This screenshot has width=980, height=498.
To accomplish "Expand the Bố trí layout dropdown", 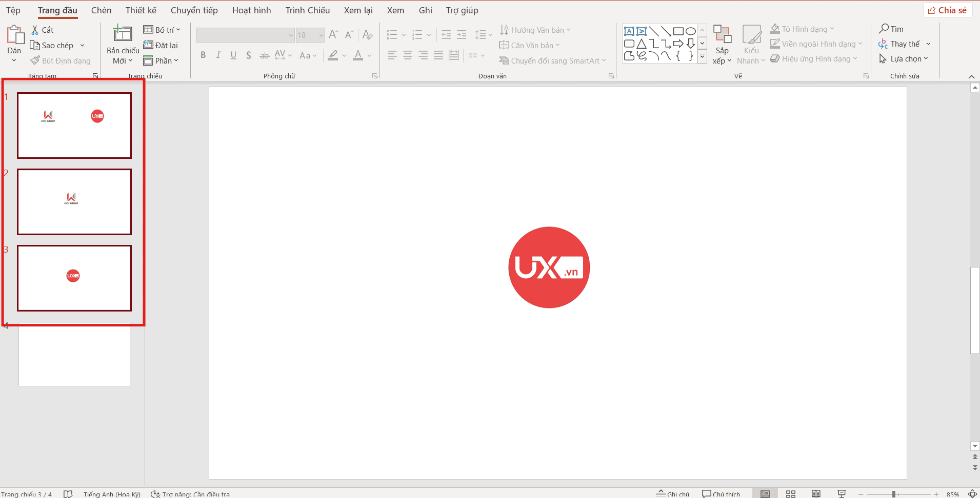I will [x=162, y=30].
